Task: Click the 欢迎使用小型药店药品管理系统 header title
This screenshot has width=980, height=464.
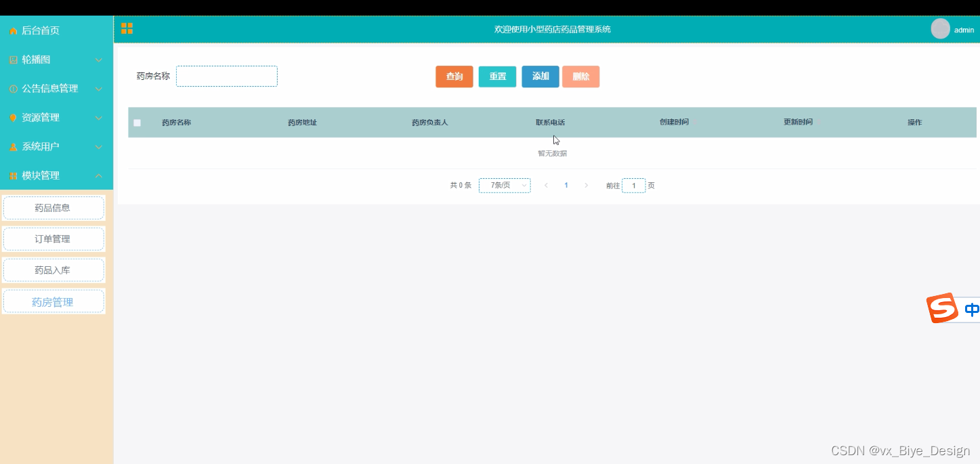Action: point(553,29)
